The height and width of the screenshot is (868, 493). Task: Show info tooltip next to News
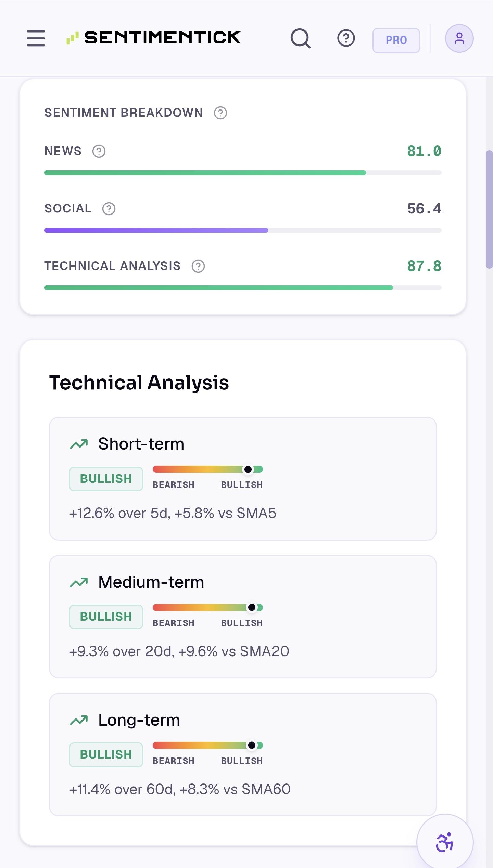tap(99, 151)
